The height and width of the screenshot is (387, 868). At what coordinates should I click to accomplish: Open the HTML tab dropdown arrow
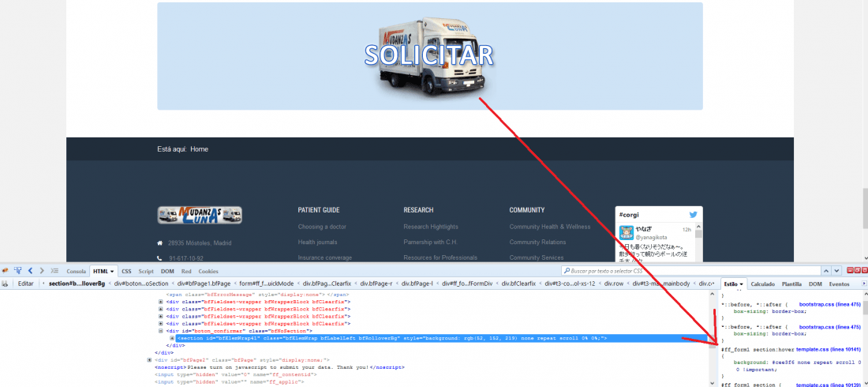coord(112,272)
